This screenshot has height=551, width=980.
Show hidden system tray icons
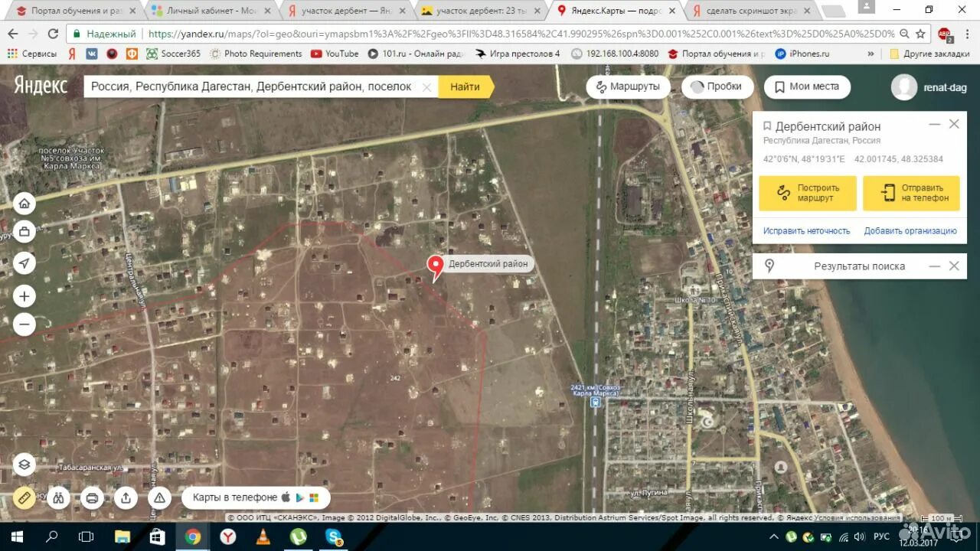(773, 536)
